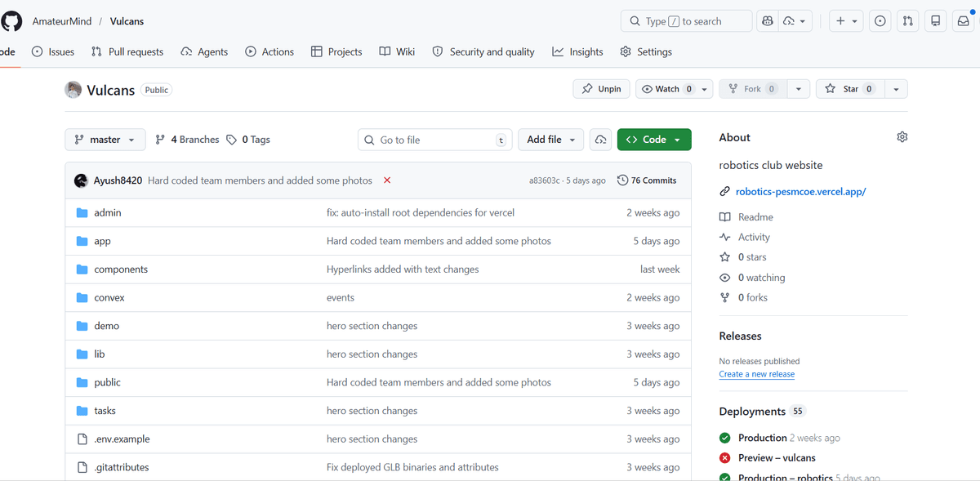The height and width of the screenshot is (481, 980).
Task: Open the Issues tab
Action: (53, 51)
